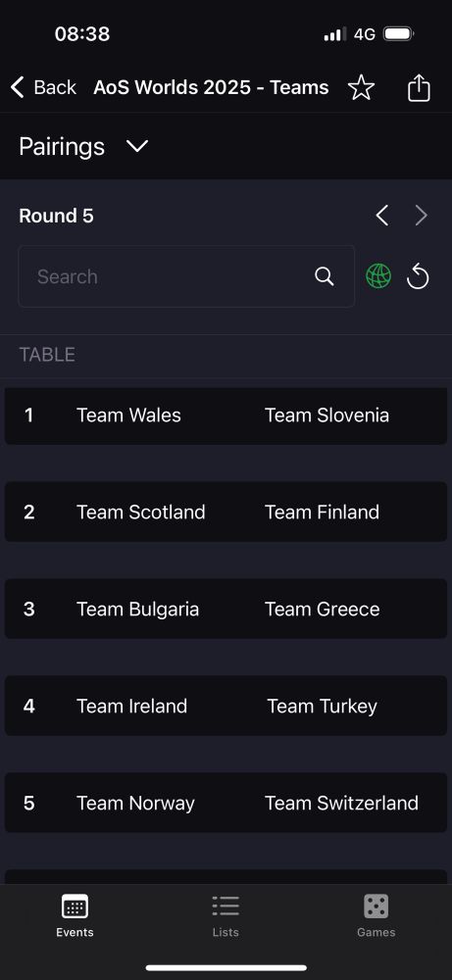Go to next round arrow
The image size is (452, 980).
(422, 216)
